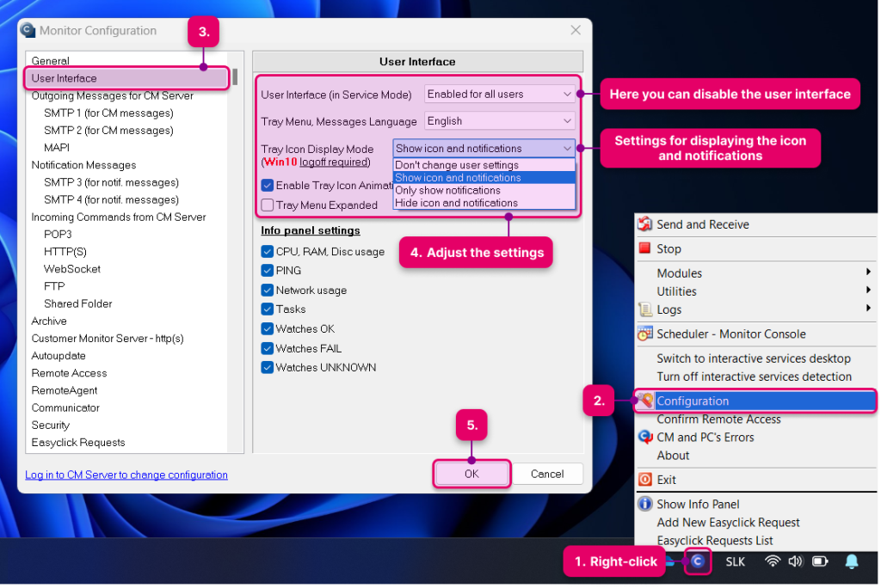Viewport: 881px width, 588px height.
Task: Click the Logs scroll icon
Action: [647, 310]
